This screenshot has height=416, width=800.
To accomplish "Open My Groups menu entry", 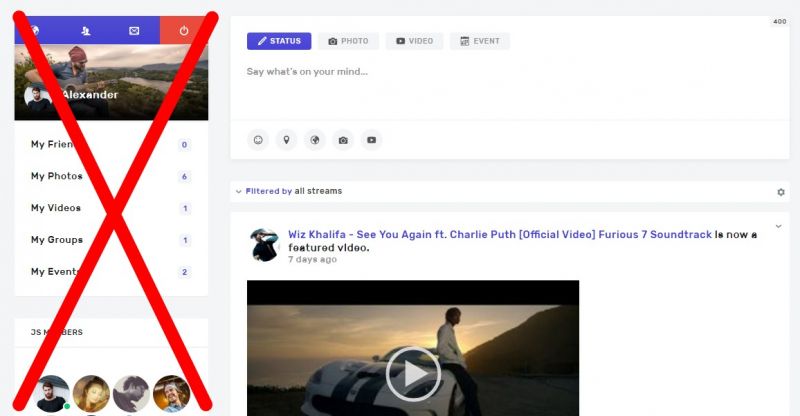I will (x=57, y=240).
